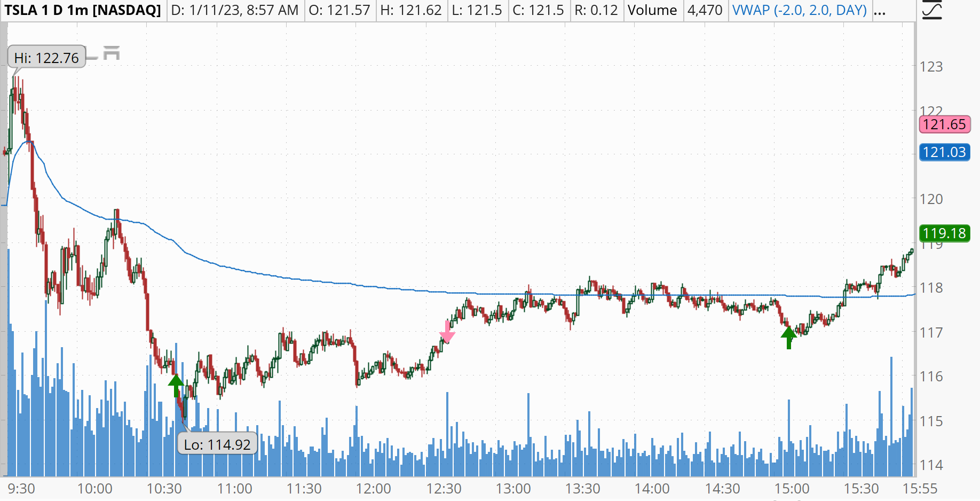This screenshot has height=501, width=980.
Task: Click the 12:00 time axis label
Action: click(374, 489)
